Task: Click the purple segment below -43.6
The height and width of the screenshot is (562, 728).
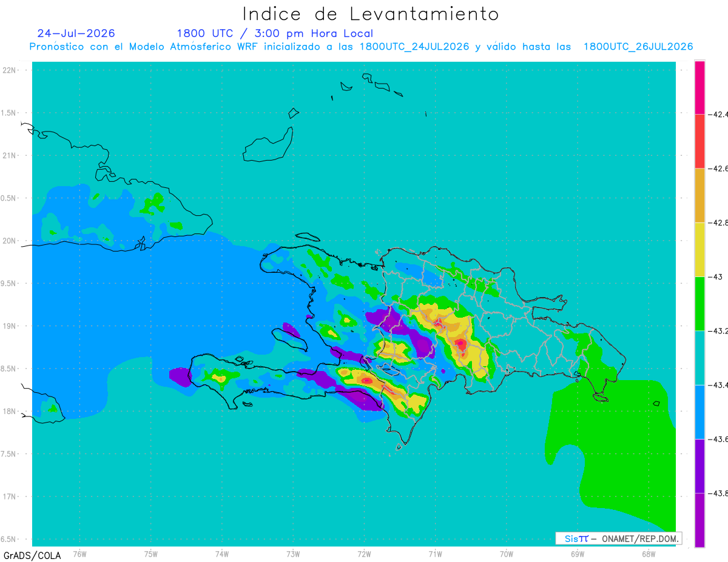Action: click(x=699, y=466)
